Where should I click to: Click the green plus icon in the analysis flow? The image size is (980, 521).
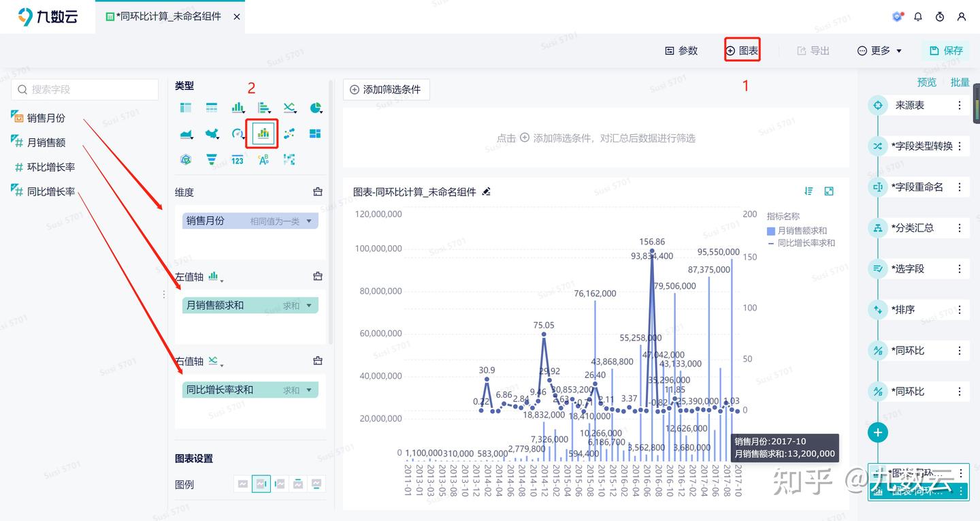(x=878, y=432)
